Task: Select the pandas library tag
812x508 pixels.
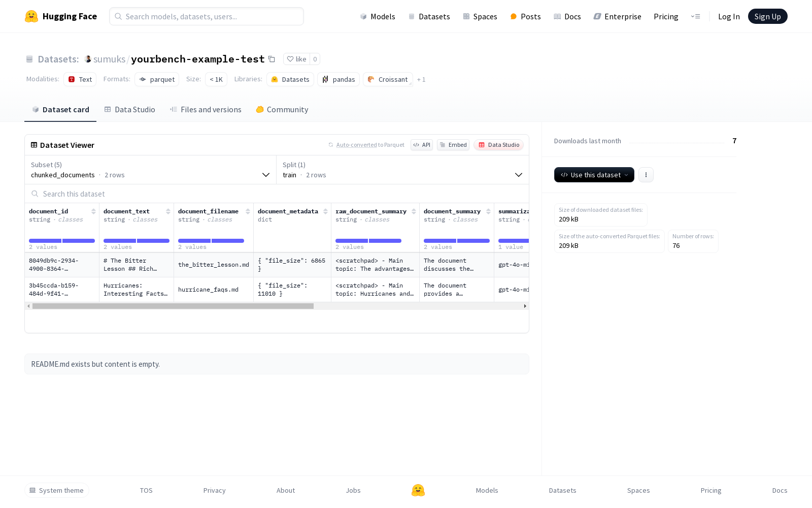Action: coord(339,79)
